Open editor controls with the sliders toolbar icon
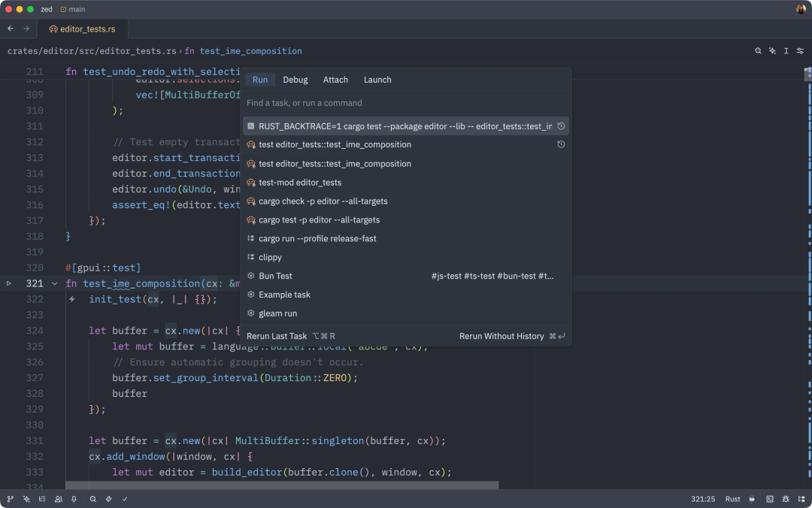 click(x=799, y=50)
